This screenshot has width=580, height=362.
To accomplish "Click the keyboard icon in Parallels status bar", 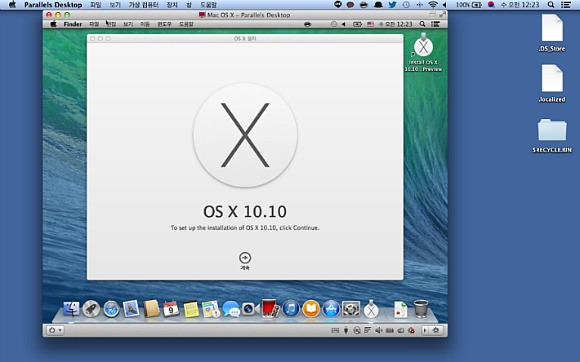I will 335,331.
